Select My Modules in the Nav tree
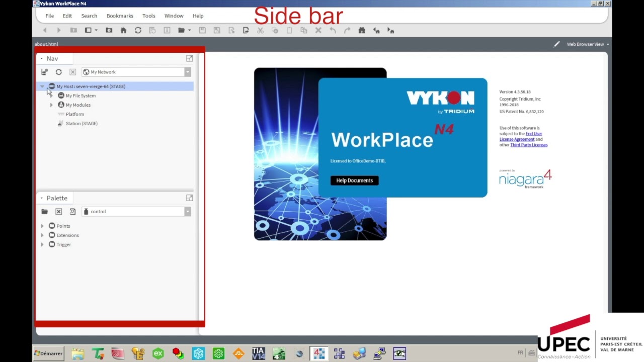The image size is (644, 362). click(x=78, y=105)
